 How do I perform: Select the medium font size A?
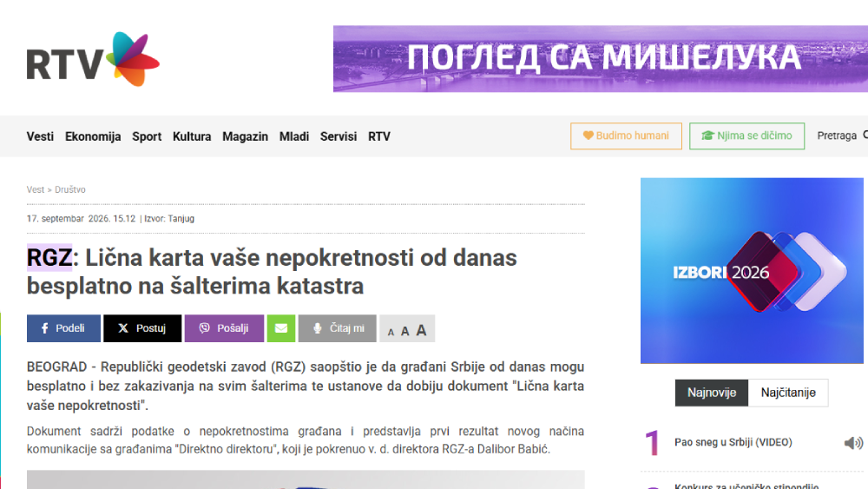[x=404, y=331]
